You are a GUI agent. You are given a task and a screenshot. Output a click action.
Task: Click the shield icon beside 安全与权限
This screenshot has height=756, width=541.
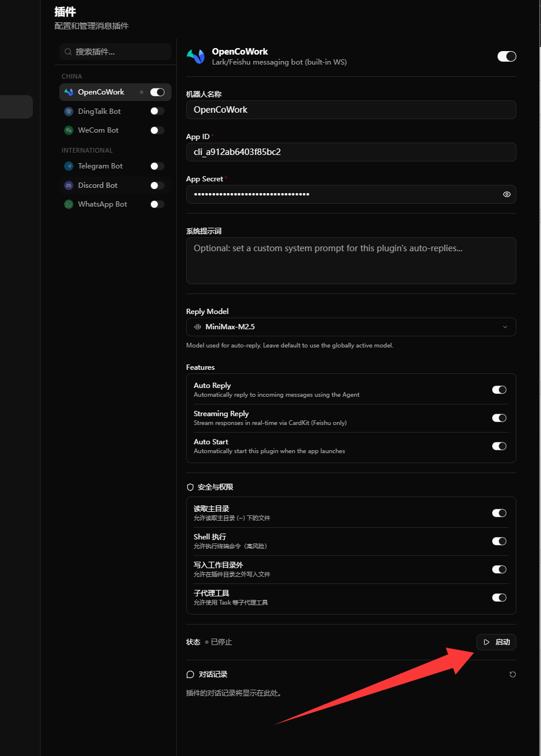190,487
